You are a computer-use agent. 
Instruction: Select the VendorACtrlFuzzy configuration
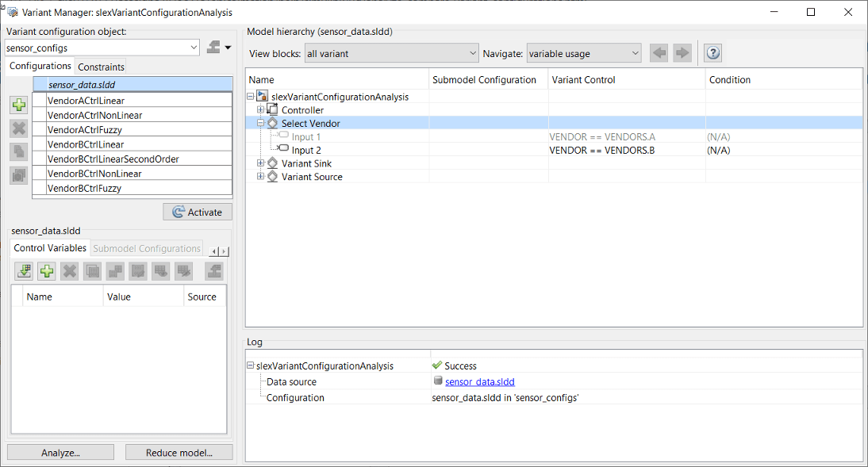(133, 129)
